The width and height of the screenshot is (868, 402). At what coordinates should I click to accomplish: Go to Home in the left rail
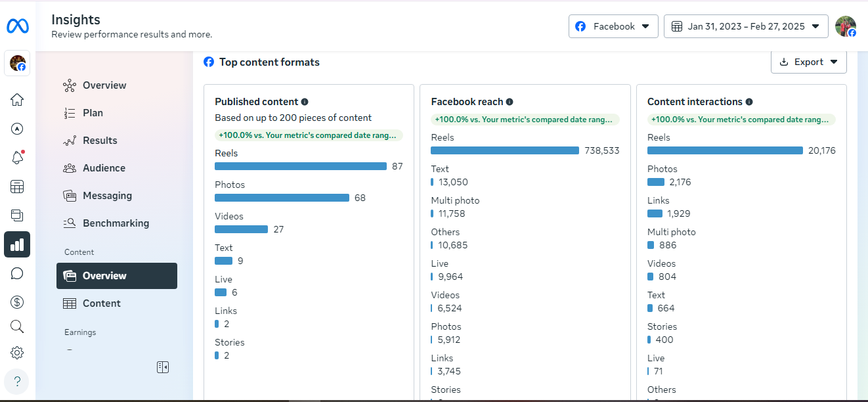17,100
